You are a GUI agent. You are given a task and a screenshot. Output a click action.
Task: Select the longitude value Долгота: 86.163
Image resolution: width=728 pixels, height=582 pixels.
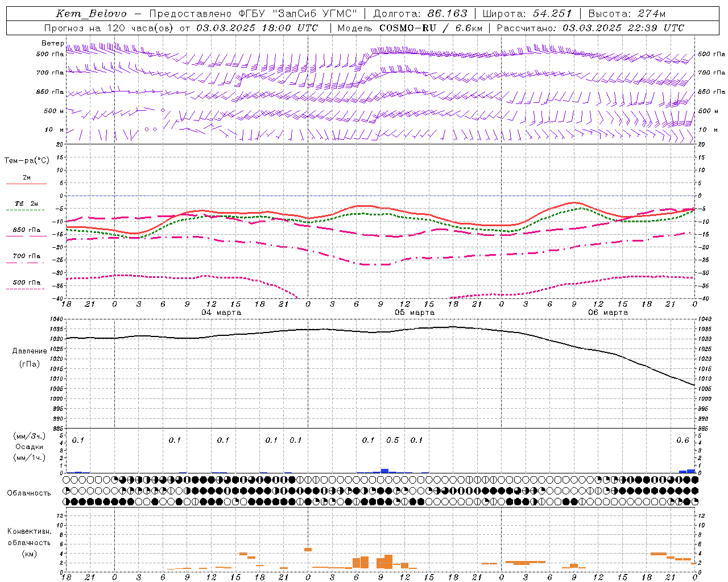pyautogui.click(x=420, y=14)
